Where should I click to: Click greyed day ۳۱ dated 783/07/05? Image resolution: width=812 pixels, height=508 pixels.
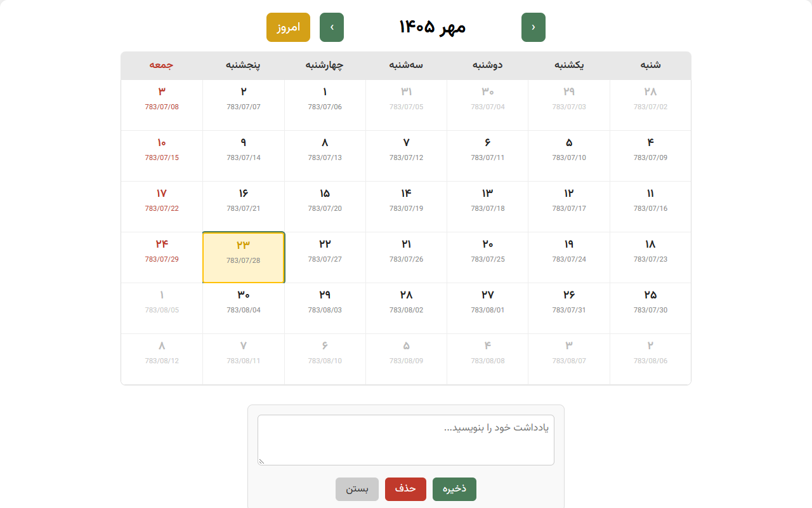tap(407, 105)
